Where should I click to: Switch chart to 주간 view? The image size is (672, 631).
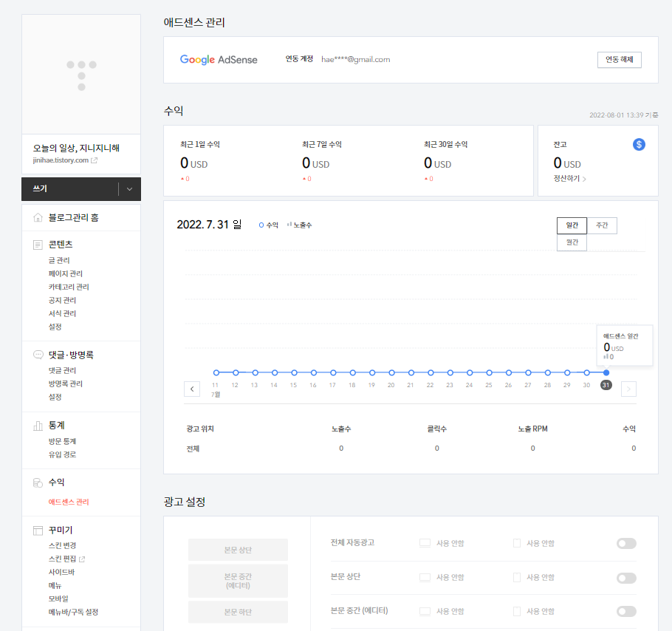[602, 225]
